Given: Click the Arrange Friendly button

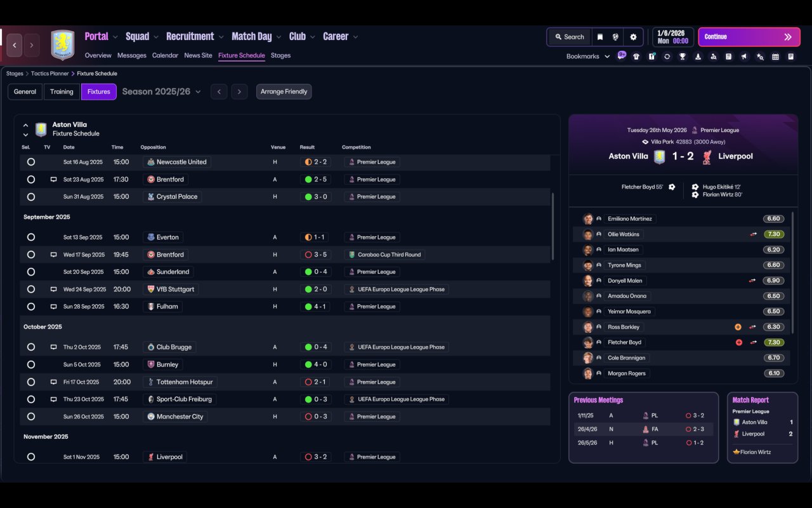Looking at the screenshot, I should [x=284, y=91].
